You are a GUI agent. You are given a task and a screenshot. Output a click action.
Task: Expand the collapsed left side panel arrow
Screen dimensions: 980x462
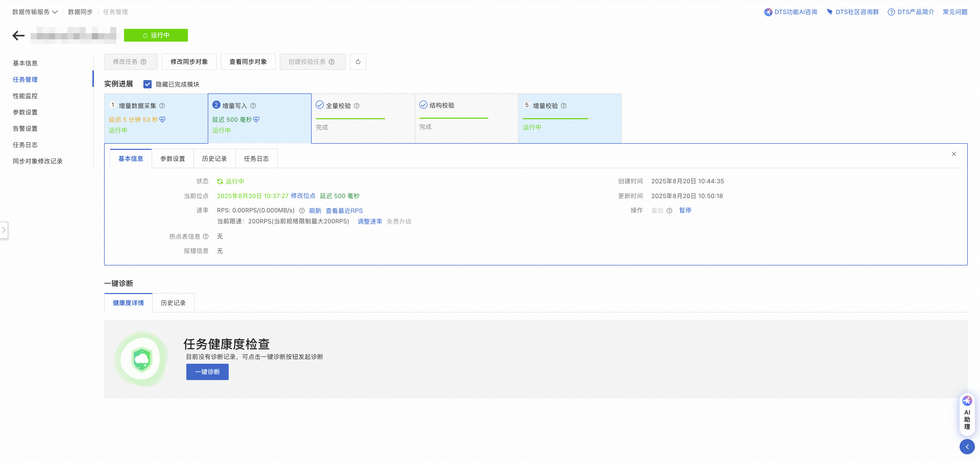point(4,230)
